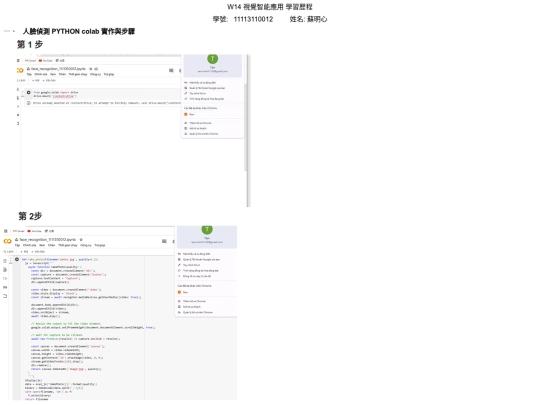The height and width of the screenshot is (405, 540).
Task: Select customize profile entry in step 1 menu
Action: point(195,93)
